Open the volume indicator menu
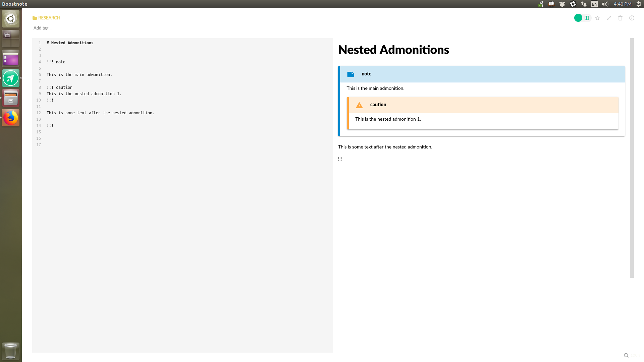644x362 pixels. pos(604,4)
